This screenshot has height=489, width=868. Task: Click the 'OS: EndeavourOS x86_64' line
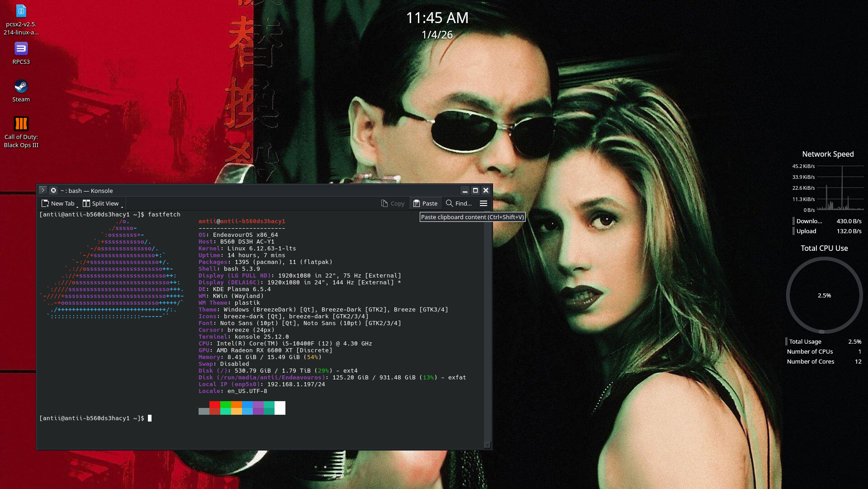pyautogui.click(x=238, y=235)
